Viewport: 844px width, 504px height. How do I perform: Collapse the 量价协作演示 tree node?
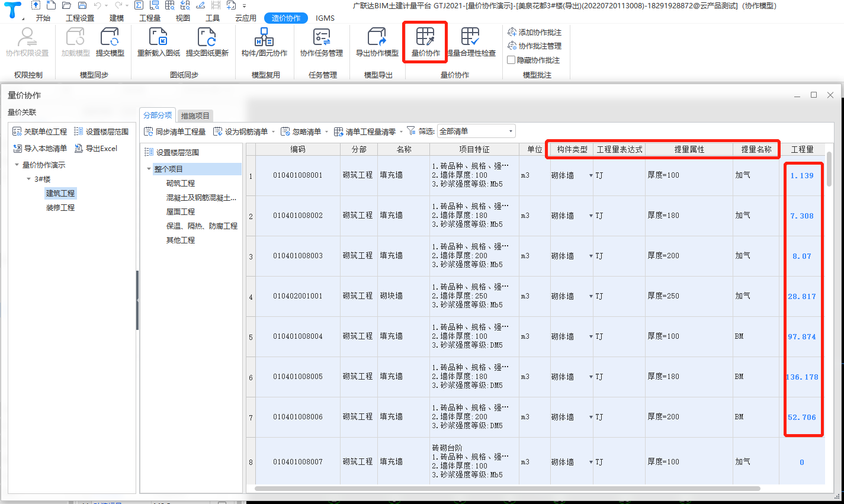[17, 165]
